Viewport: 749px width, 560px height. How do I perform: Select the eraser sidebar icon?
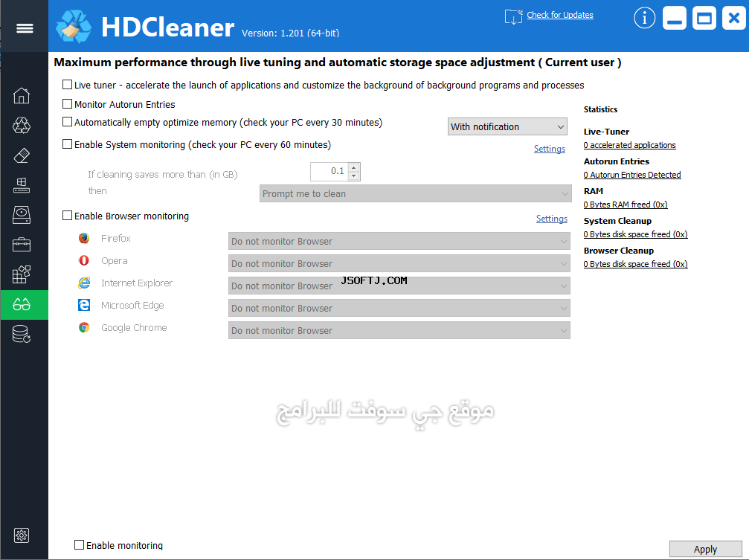(22, 155)
